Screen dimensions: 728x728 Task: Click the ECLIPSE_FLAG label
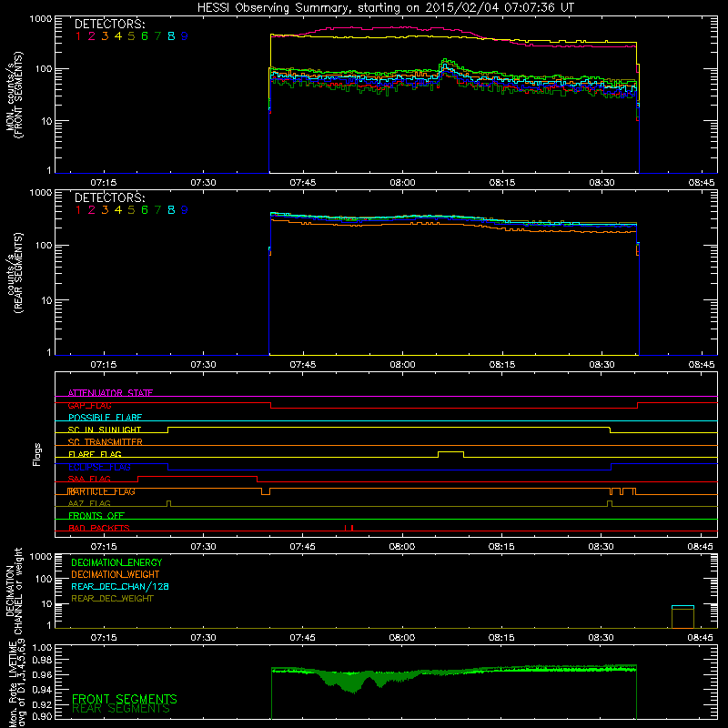(99, 467)
